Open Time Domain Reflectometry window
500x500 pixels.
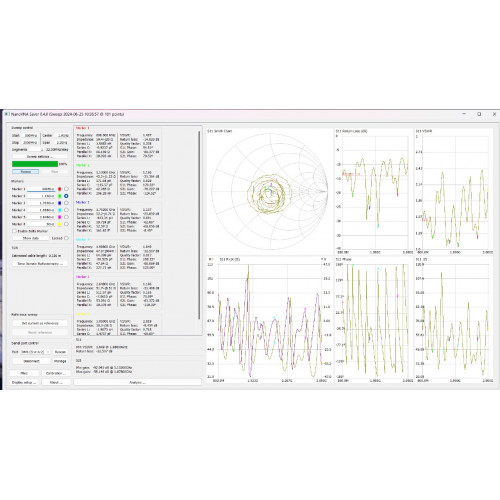pyautogui.click(x=40, y=263)
